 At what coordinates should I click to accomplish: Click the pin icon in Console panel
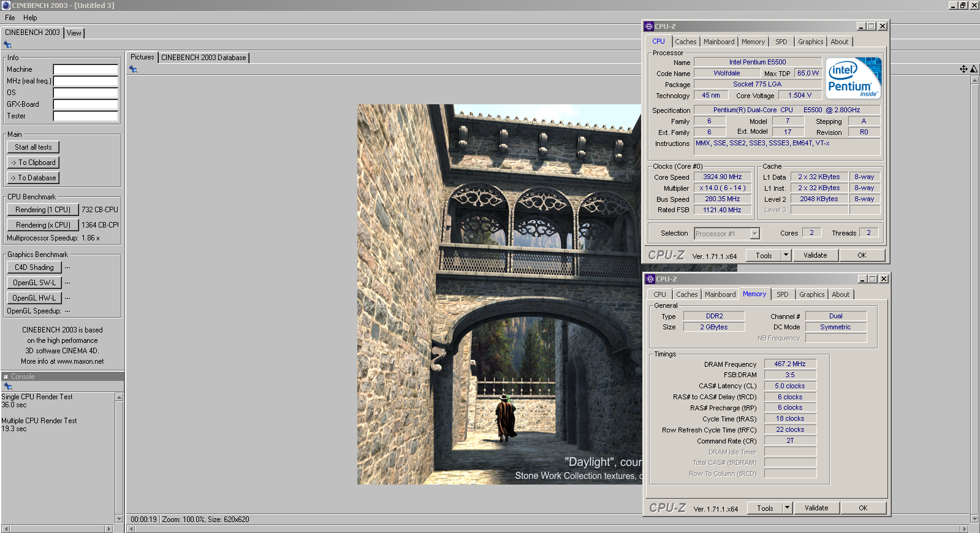pos(8,386)
